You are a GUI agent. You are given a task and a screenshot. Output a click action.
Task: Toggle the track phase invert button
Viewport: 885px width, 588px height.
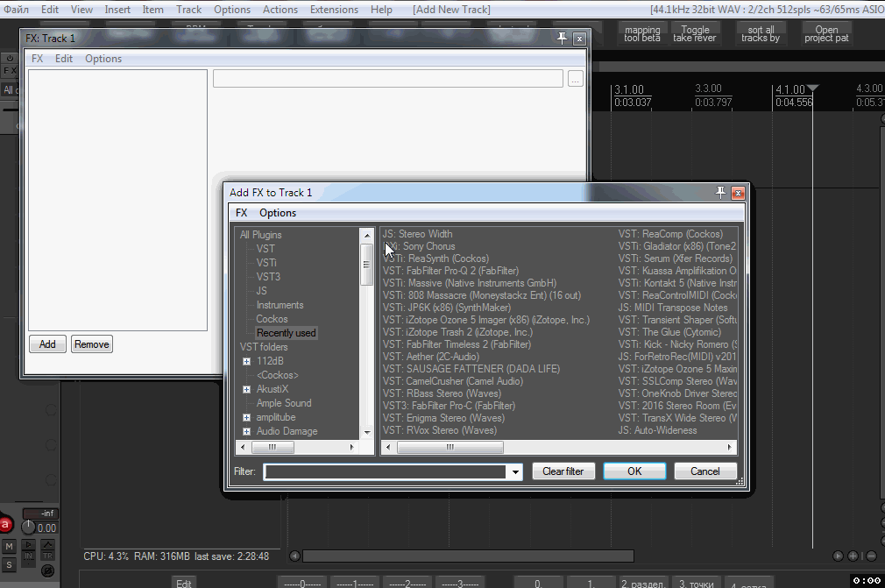tap(48, 570)
